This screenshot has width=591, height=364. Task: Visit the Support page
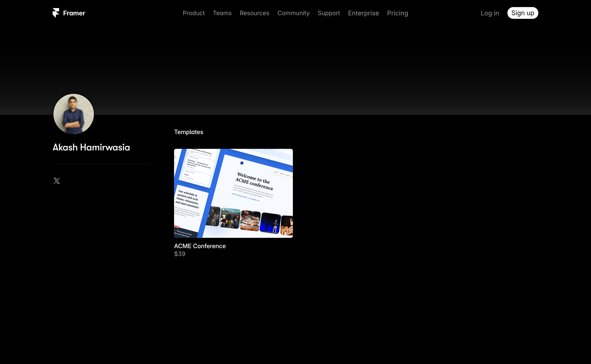pyautogui.click(x=329, y=13)
